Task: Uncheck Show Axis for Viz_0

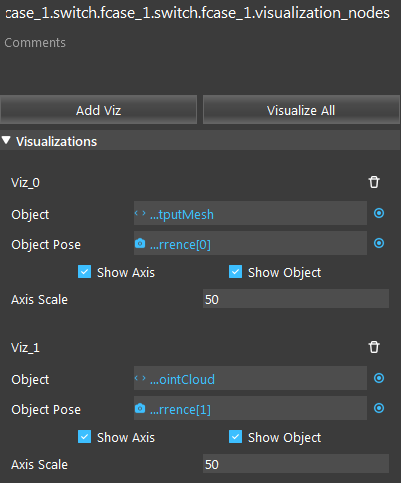Action: (x=84, y=272)
